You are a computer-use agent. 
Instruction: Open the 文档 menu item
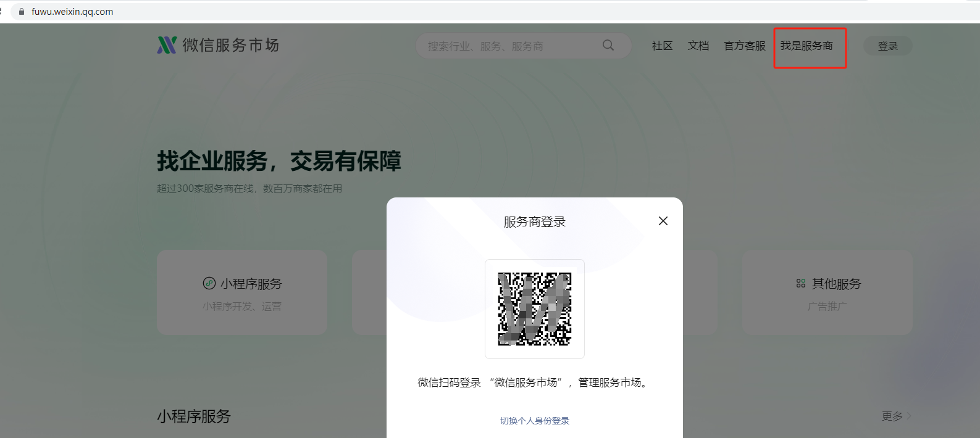pos(698,46)
